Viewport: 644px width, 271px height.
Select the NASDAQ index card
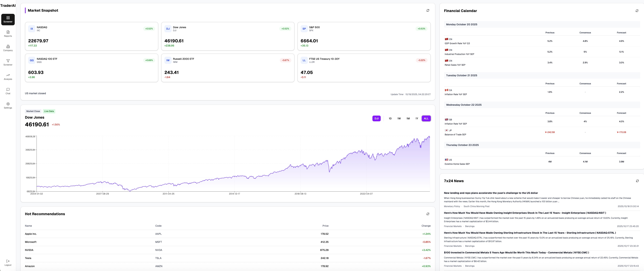92,36
